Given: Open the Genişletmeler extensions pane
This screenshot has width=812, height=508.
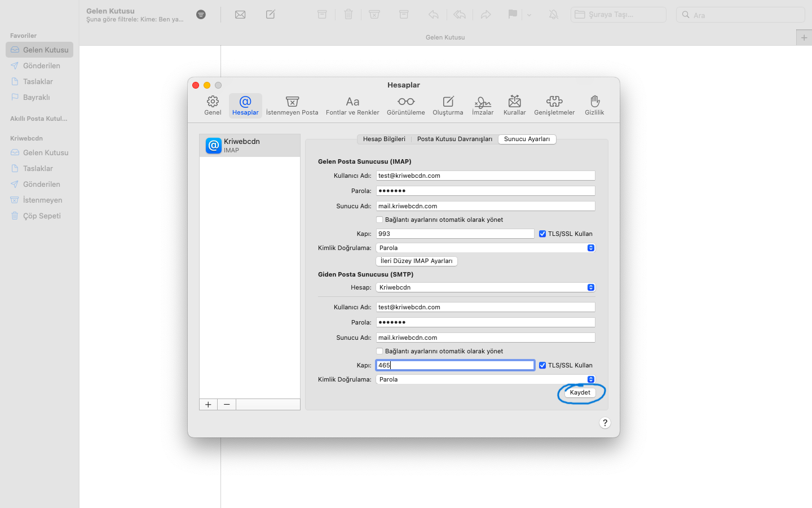Looking at the screenshot, I should tap(554, 105).
